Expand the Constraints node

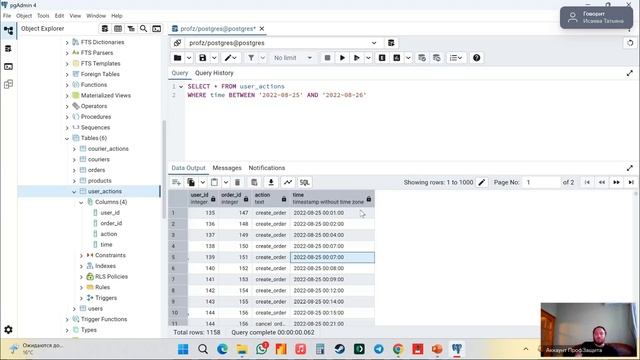pos(81,256)
